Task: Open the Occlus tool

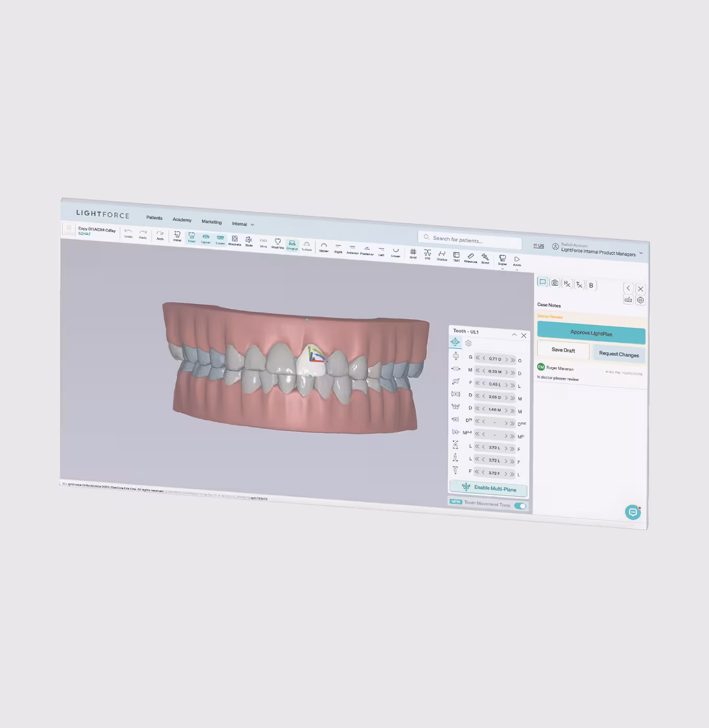Action: (x=442, y=256)
